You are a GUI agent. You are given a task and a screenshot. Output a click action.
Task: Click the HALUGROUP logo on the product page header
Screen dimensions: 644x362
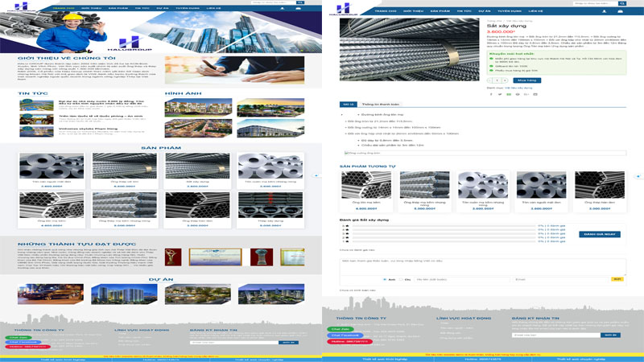[x=344, y=9]
